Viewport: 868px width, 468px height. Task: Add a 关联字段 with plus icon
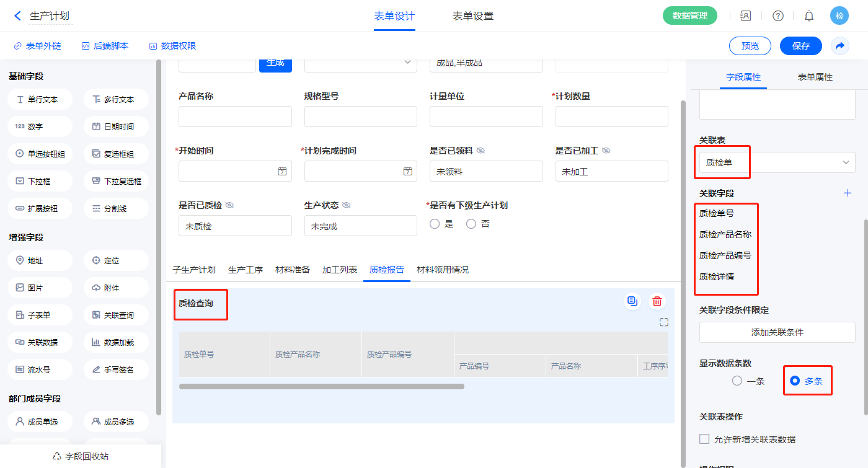[848, 193]
